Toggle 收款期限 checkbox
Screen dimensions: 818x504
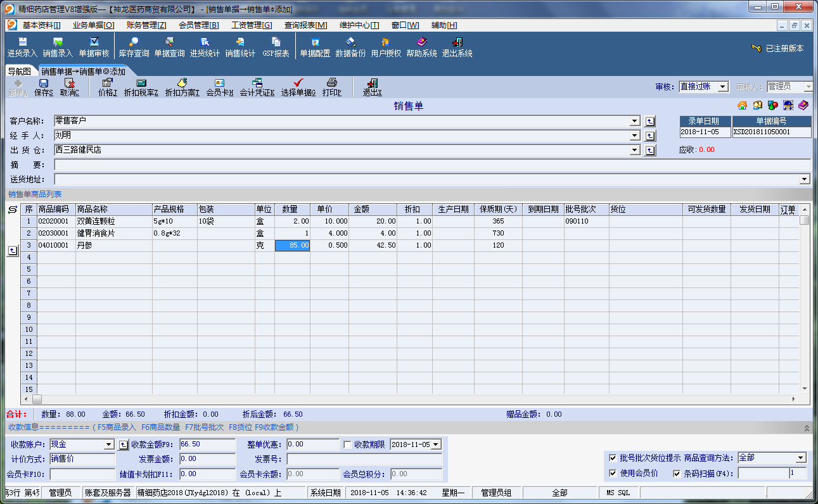point(347,444)
